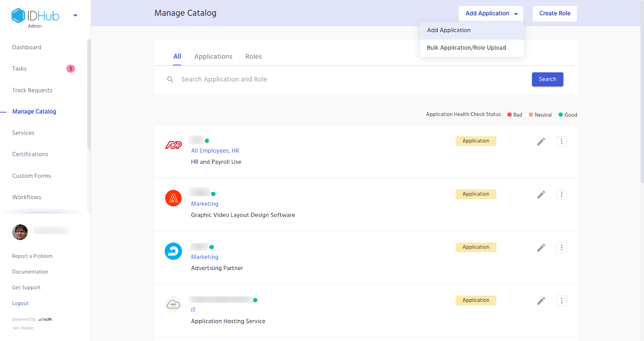Collapse the Add Application dropdown button
The height and width of the screenshot is (341, 644).
point(491,14)
